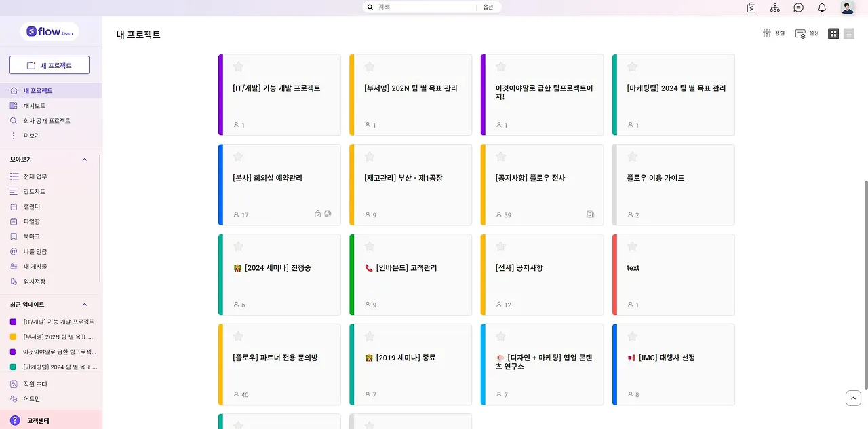The height and width of the screenshot is (429, 868).
Task: Click member count 39 on 플로우 전사 card
Action: click(x=504, y=214)
